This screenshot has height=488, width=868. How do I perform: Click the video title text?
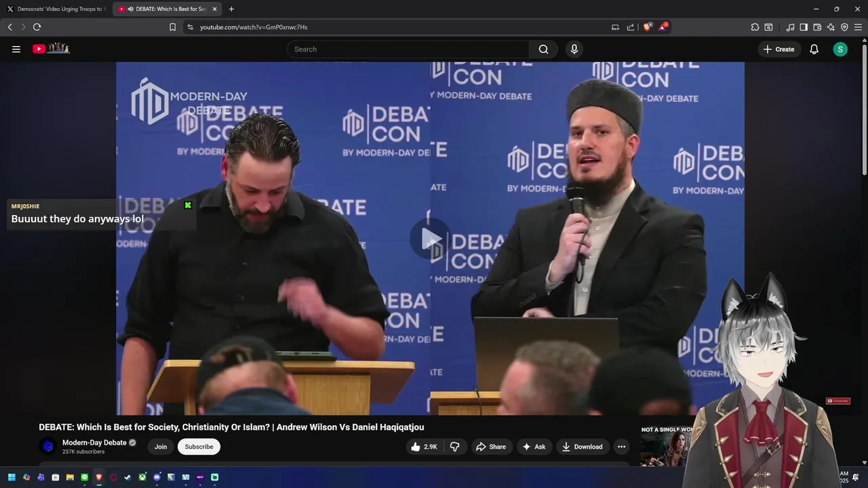point(231,427)
